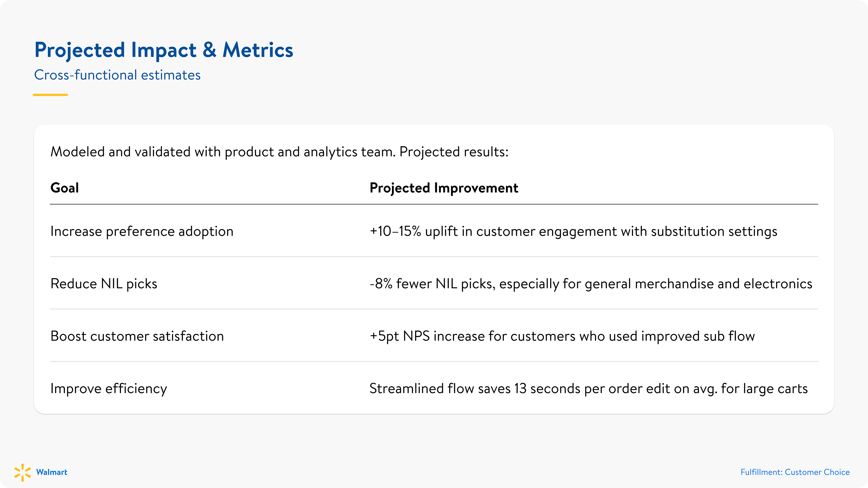Click the word Metrics in the title
The height and width of the screenshot is (488, 868).
coord(258,50)
